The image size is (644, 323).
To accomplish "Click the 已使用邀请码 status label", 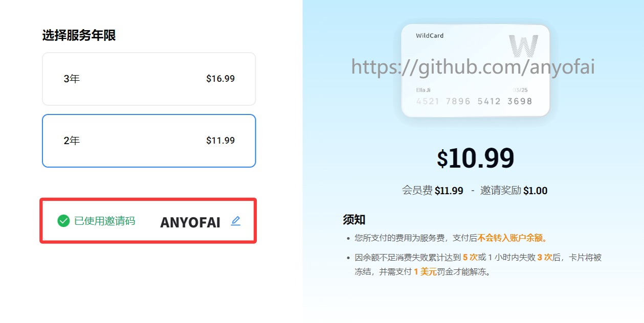I will coord(105,221).
